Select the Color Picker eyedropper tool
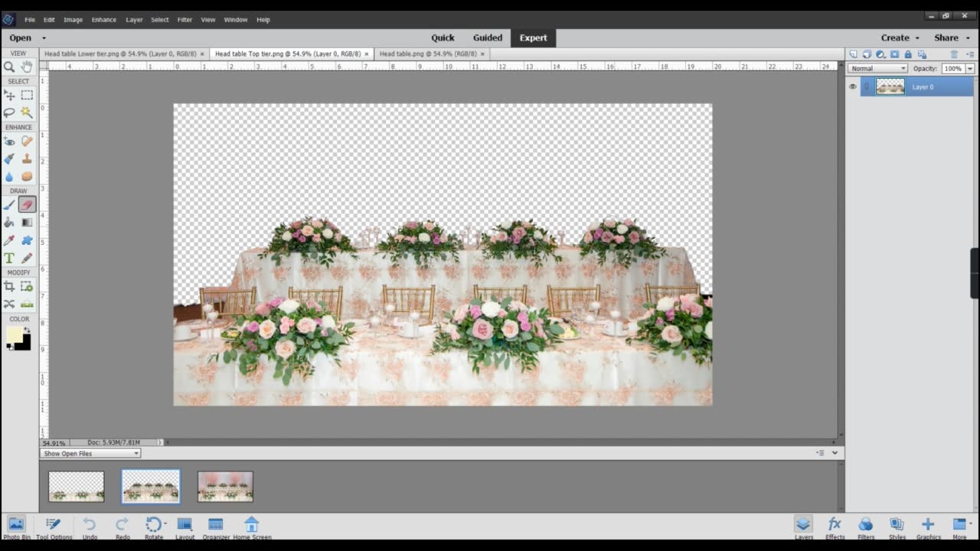This screenshot has height=551, width=980. tap(9, 240)
